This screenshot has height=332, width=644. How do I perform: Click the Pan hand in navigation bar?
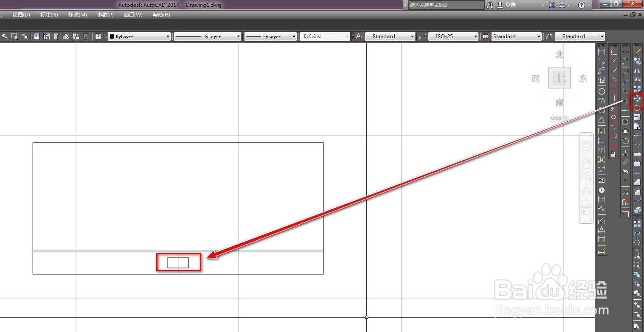[586, 162]
